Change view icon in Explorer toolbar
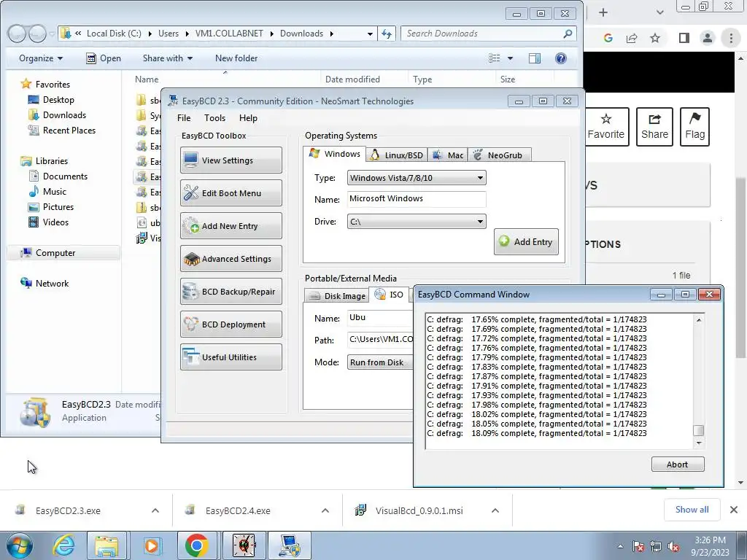Screen dimensions: 747x560 click(x=495, y=58)
